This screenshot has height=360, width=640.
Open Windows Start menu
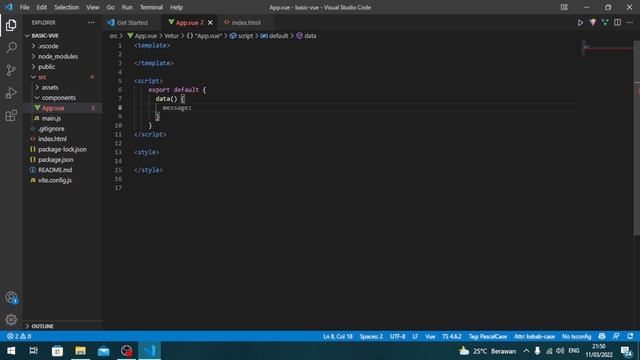click(x=11, y=351)
